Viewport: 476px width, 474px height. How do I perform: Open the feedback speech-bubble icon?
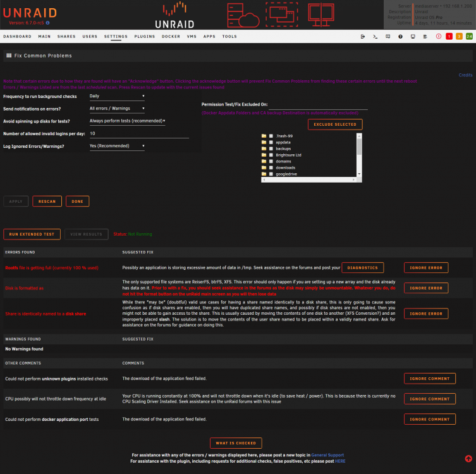tap(388, 37)
